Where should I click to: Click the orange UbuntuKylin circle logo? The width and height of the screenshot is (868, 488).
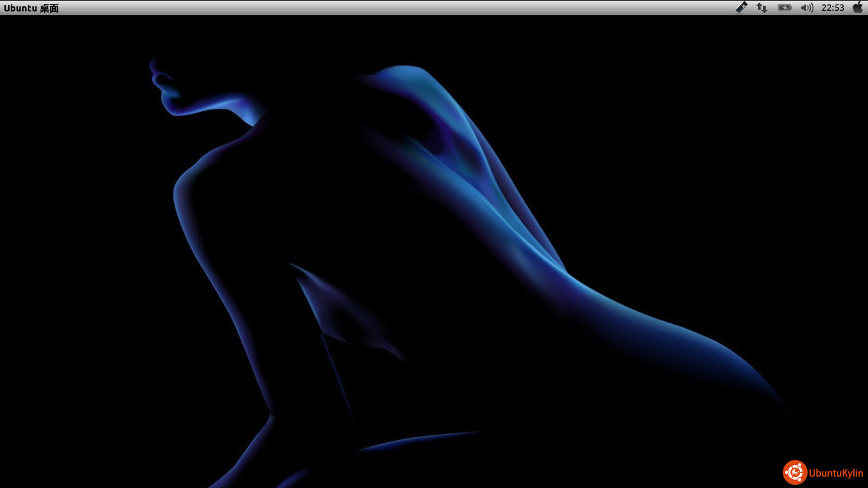pyautogui.click(x=795, y=473)
